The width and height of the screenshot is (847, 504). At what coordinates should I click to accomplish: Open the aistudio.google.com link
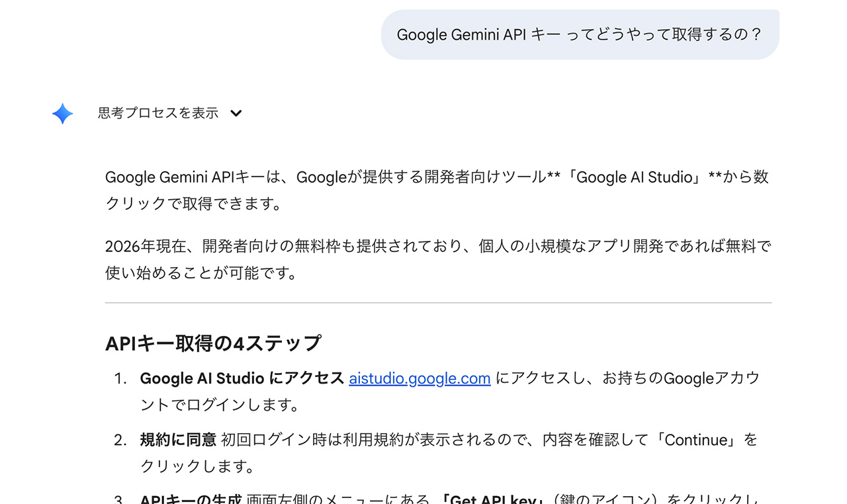click(420, 378)
